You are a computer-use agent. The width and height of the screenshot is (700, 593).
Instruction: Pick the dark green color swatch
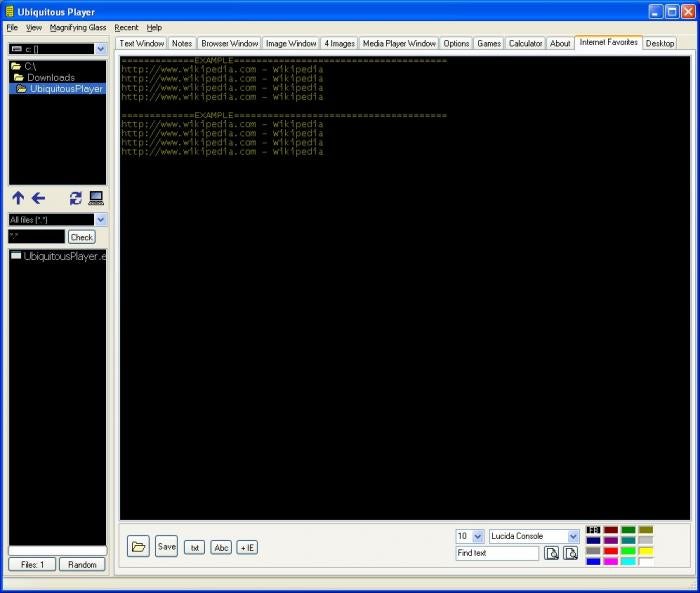[x=628, y=530]
